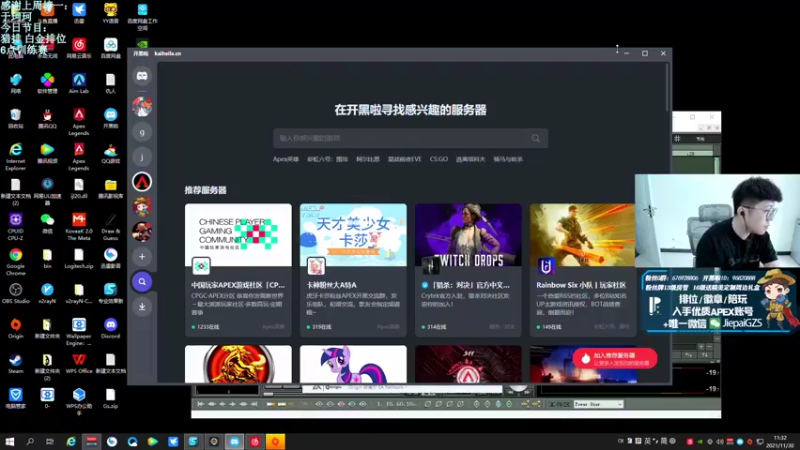This screenshot has height=450, width=800.
Task: Open Aim Lab desktop icon
Action: point(79,84)
